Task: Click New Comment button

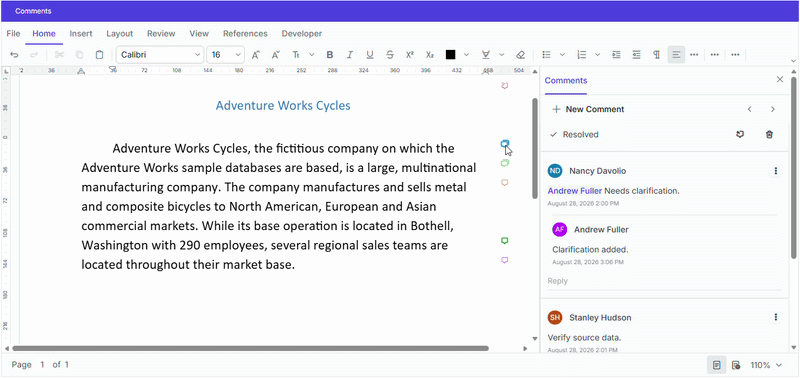Action: [588, 109]
